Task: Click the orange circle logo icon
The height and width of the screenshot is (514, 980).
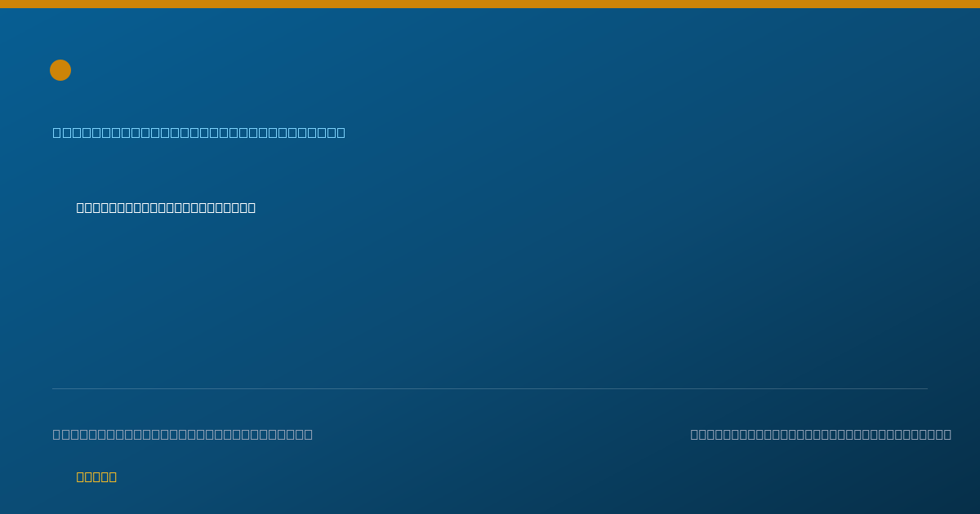Action: pos(60,70)
